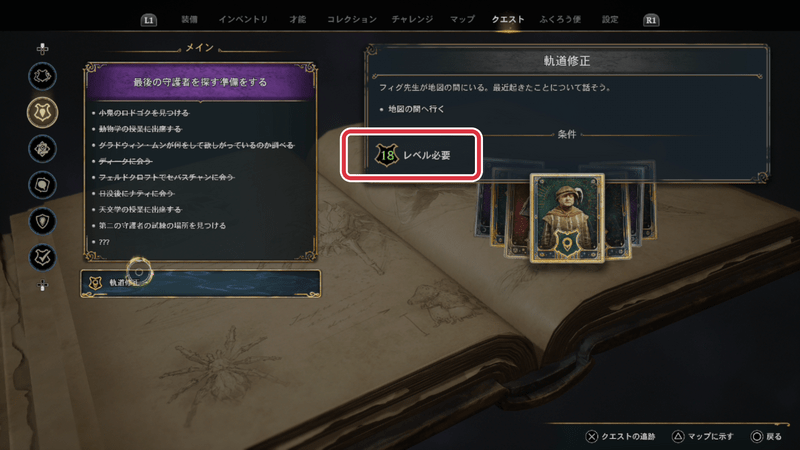Select the highlighted main quest crest icon
The height and width of the screenshot is (450, 800).
(x=42, y=112)
